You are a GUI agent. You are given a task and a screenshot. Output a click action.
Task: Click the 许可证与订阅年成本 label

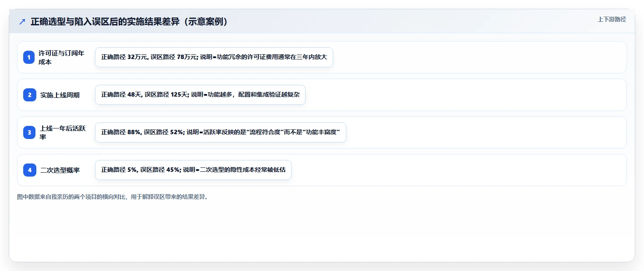pyautogui.click(x=62, y=57)
